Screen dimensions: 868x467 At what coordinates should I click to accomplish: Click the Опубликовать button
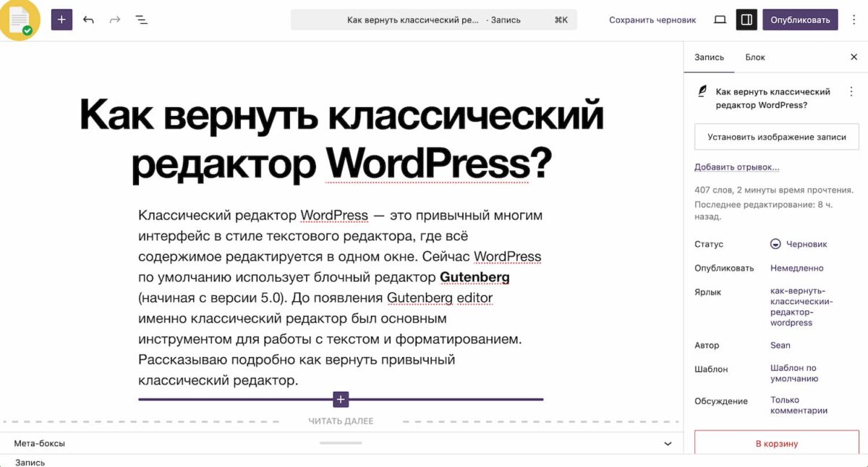tap(800, 20)
